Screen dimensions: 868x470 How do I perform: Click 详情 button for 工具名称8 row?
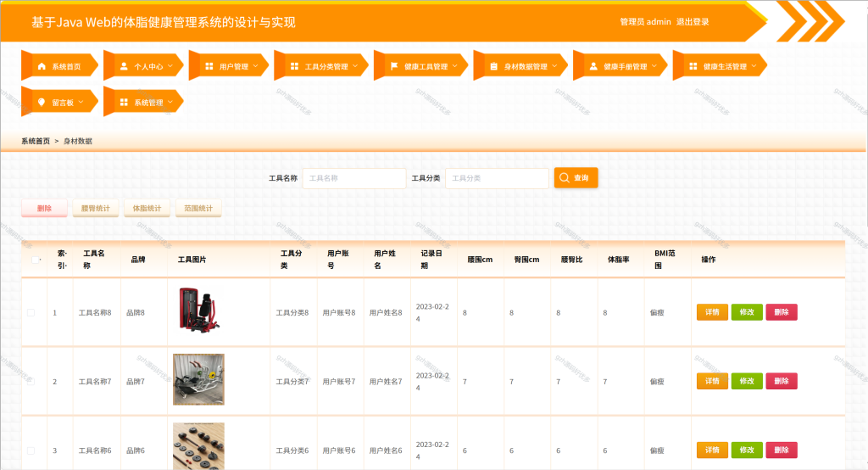pos(712,312)
